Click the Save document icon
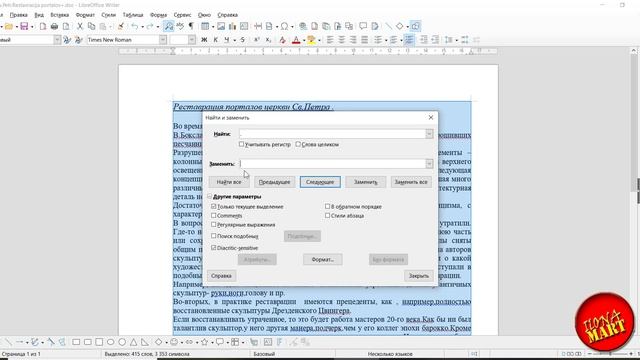Image resolution: width=640 pixels, height=360 pixels. [x=24, y=27]
